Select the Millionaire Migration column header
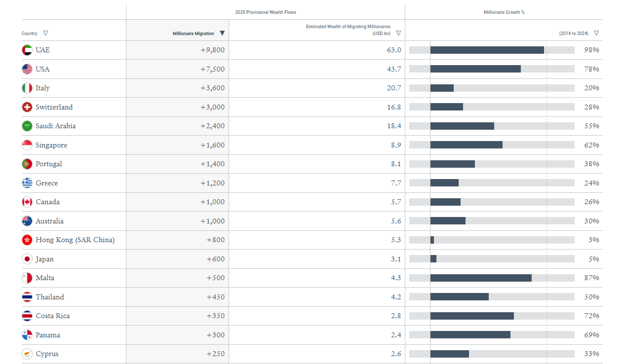 coord(193,34)
